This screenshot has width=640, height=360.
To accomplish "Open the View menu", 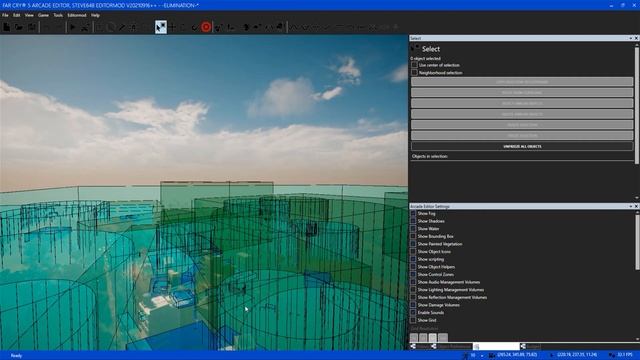I will point(29,15).
